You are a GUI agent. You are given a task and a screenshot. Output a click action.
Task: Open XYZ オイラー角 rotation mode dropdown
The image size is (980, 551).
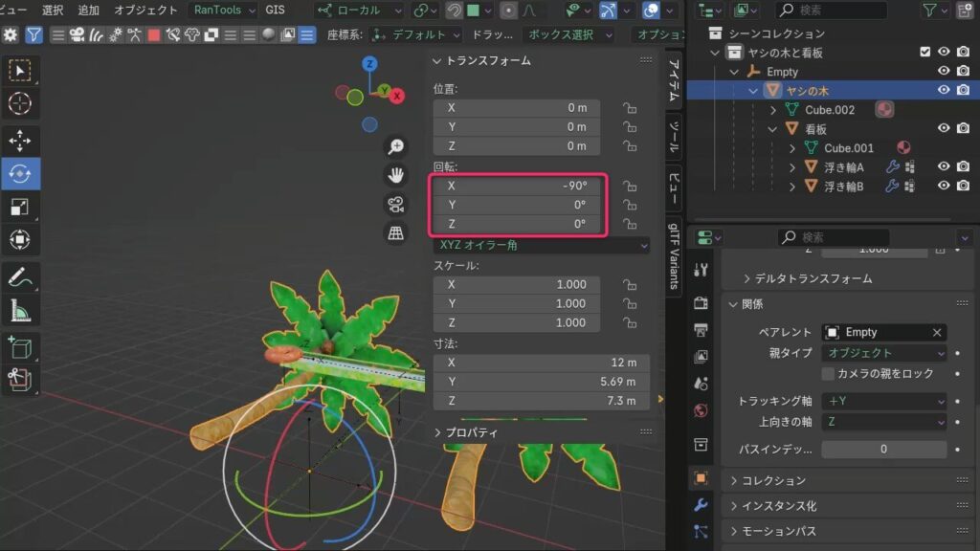tap(542, 246)
